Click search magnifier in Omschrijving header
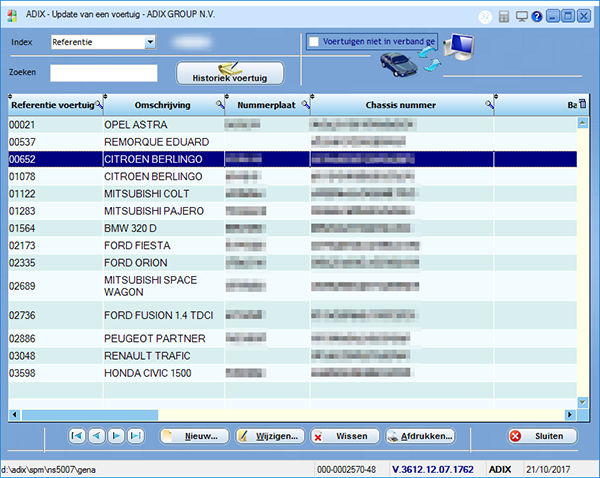The width and height of the screenshot is (600, 478). pos(220,104)
